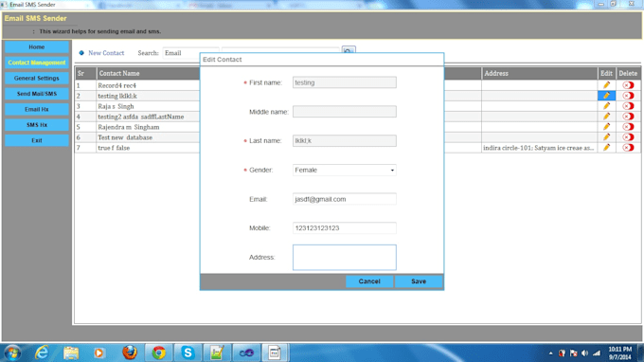Click the Middle name field
Image resolution: width=644 pixels, height=362 pixels.
pos(344,112)
